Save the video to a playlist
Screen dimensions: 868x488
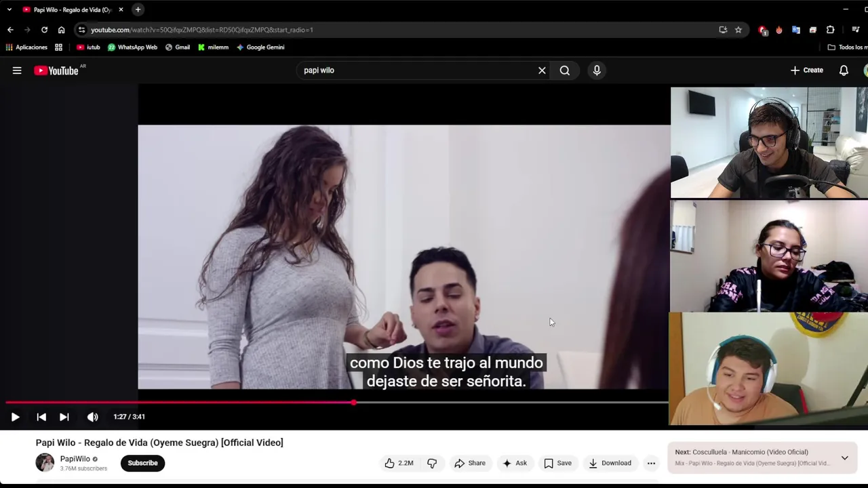(x=557, y=463)
